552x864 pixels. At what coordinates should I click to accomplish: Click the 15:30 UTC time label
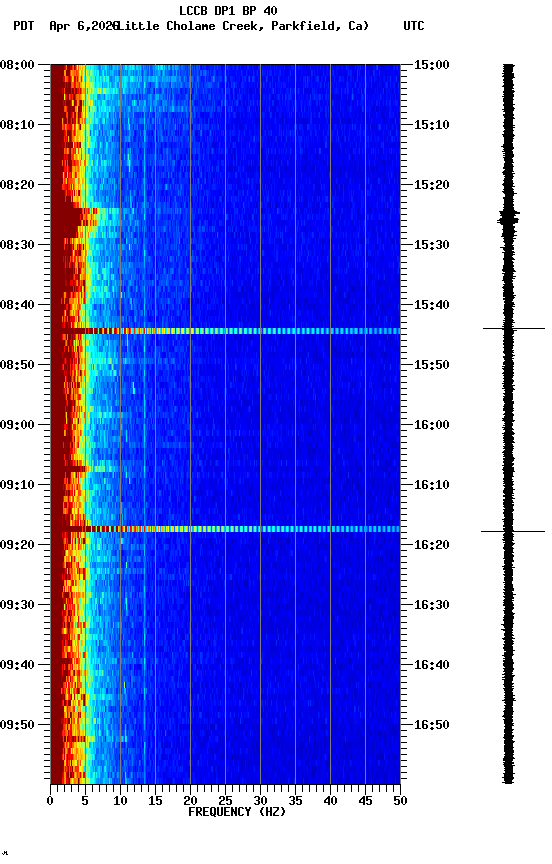pyautogui.click(x=432, y=245)
